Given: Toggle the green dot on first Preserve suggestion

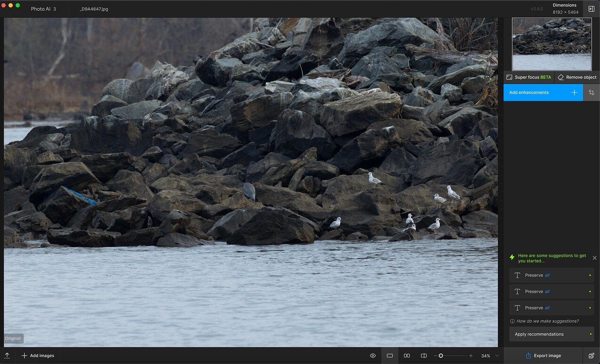Looking at the screenshot, I should pyautogui.click(x=589, y=275).
